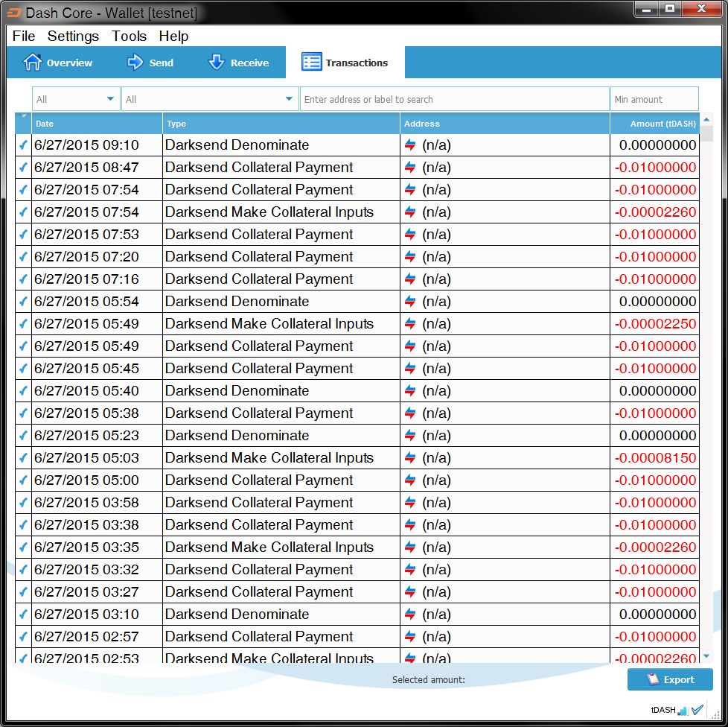Sort by Amount (tDASH) column header

(x=654, y=124)
